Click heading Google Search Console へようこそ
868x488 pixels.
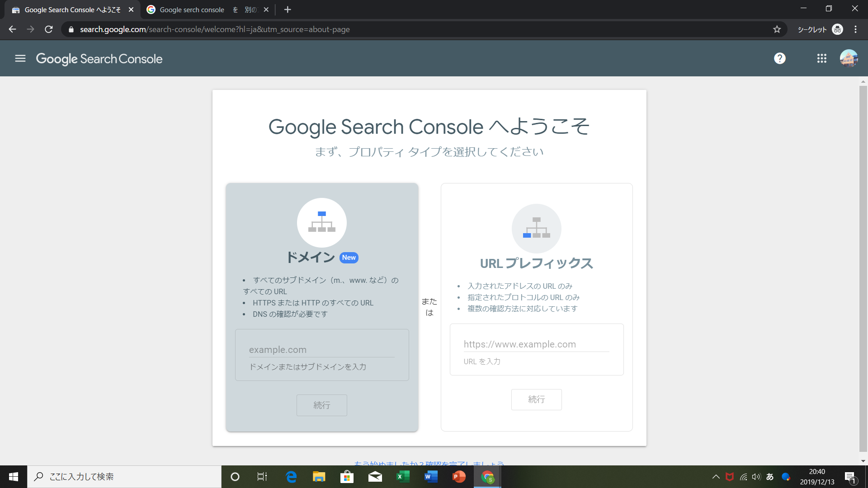pyautogui.click(x=429, y=127)
